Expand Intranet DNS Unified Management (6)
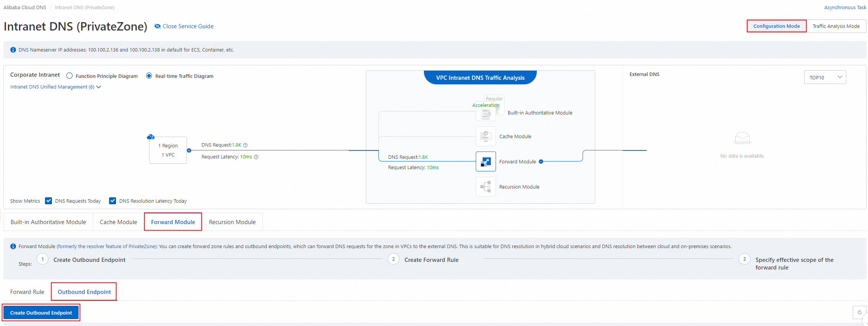This screenshot has height=326, width=868. (x=56, y=87)
